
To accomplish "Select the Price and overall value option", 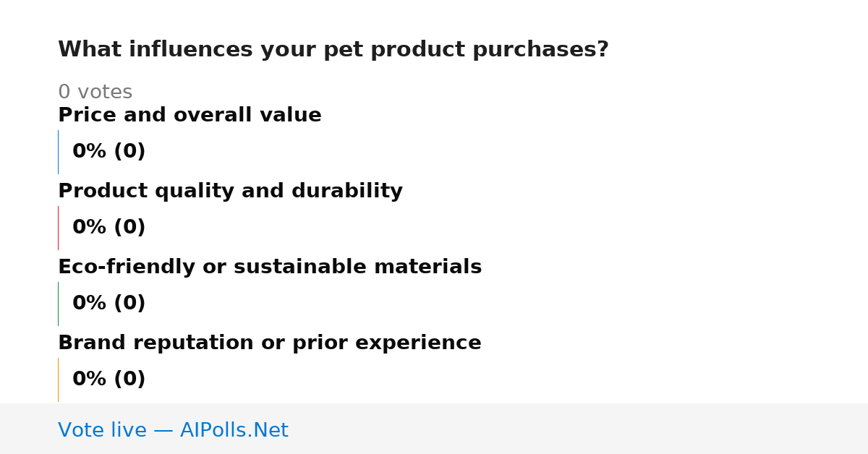I will coord(190,116).
